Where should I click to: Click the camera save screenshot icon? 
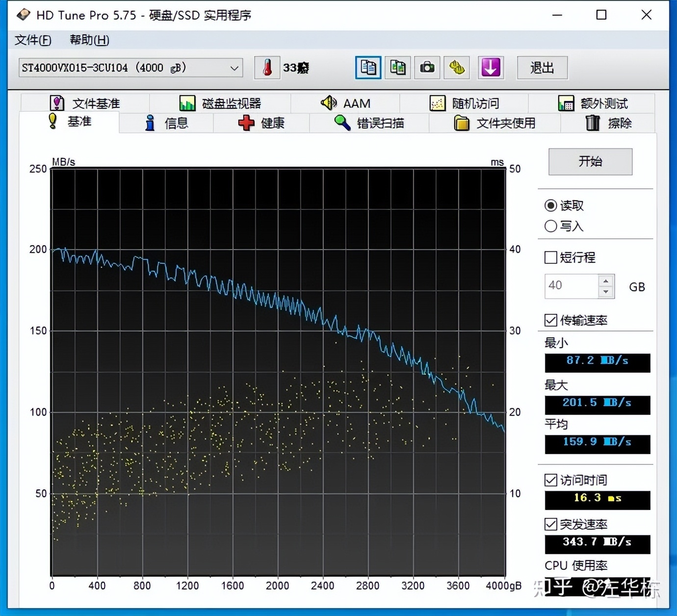(x=427, y=68)
